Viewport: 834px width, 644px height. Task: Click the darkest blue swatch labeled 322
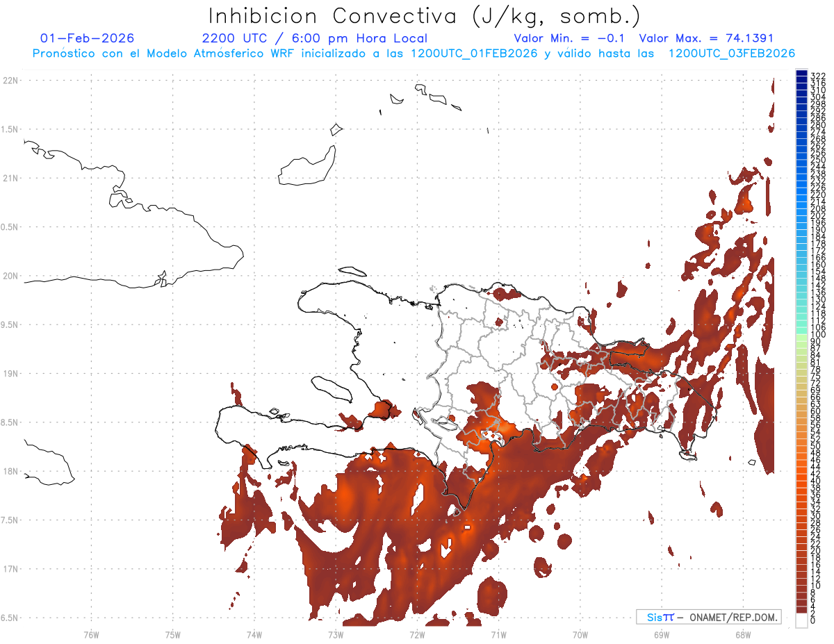pyautogui.click(x=801, y=73)
